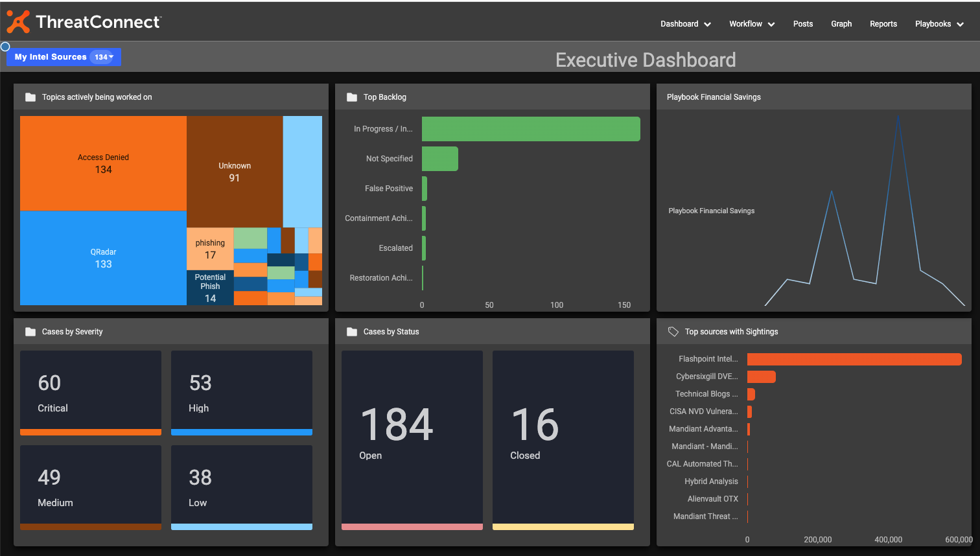Select the Unknown 91 treemap tile
980x556 pixels.
[x=235, y=172]
